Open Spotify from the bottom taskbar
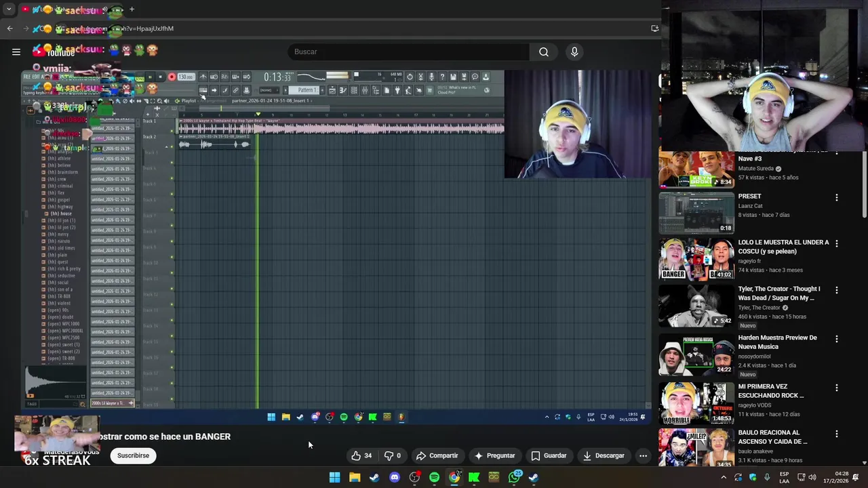 tap(434, 477)
